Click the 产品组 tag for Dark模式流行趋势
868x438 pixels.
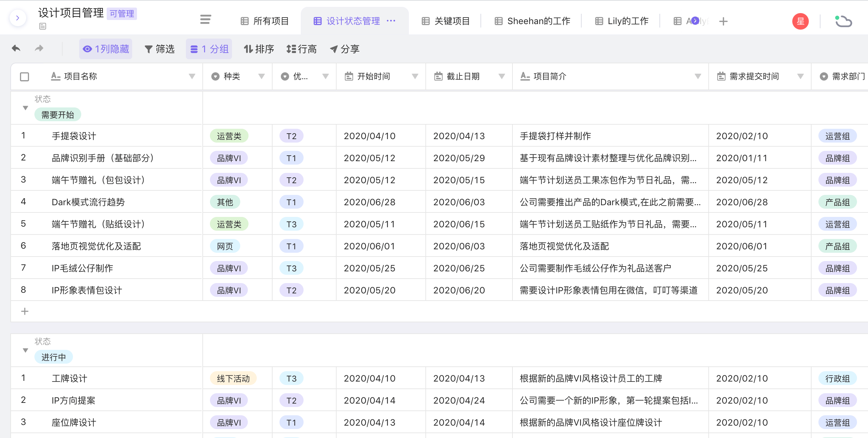tap(838, 202)
